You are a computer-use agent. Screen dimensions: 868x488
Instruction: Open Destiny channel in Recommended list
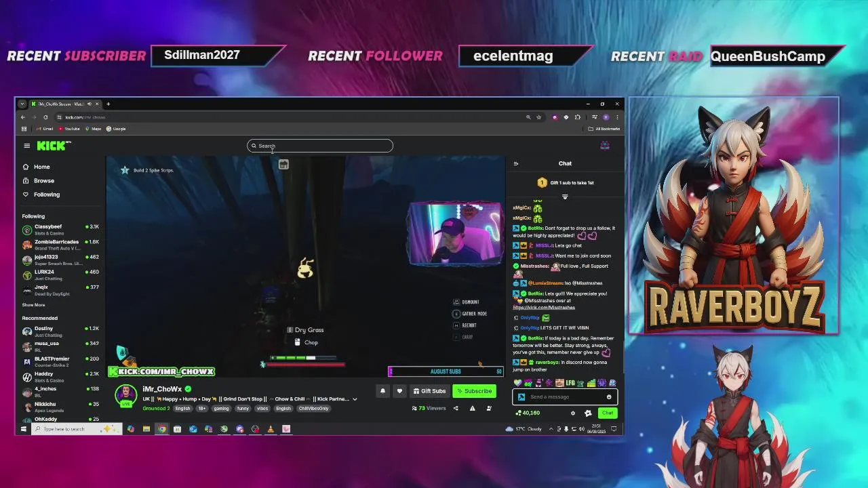pyautogui.click(x=60, y=331)
